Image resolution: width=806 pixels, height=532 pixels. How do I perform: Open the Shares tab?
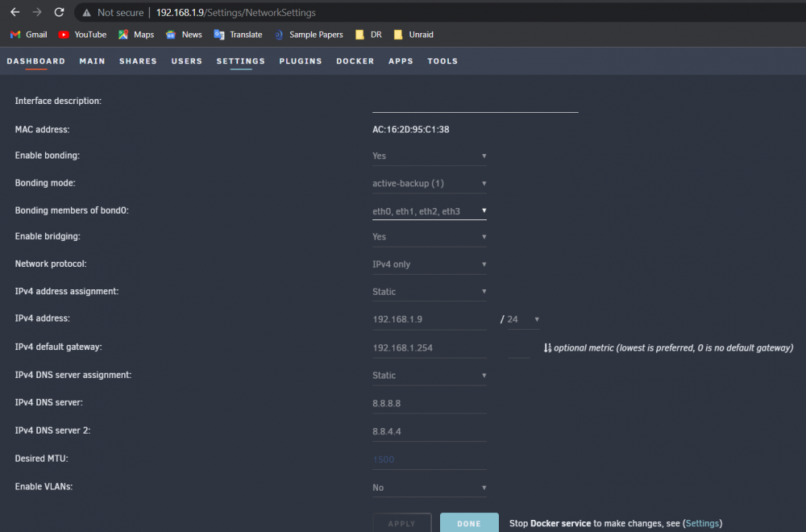coord(138,61)
